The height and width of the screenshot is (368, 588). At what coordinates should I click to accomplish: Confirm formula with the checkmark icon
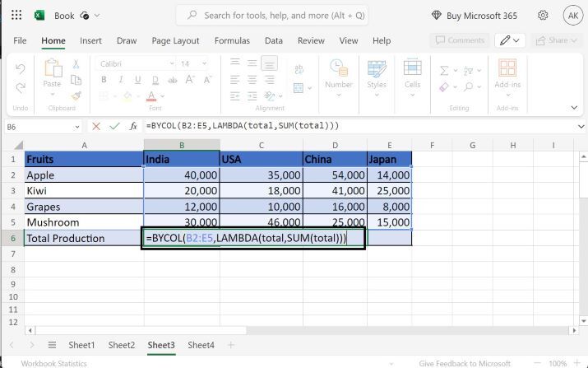coord(114,126)
